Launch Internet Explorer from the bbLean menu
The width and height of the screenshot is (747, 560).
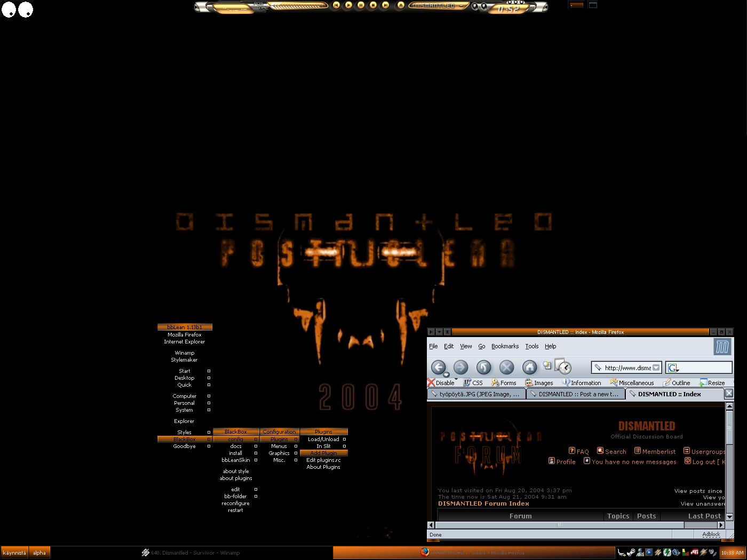click(x=185, y=342)
